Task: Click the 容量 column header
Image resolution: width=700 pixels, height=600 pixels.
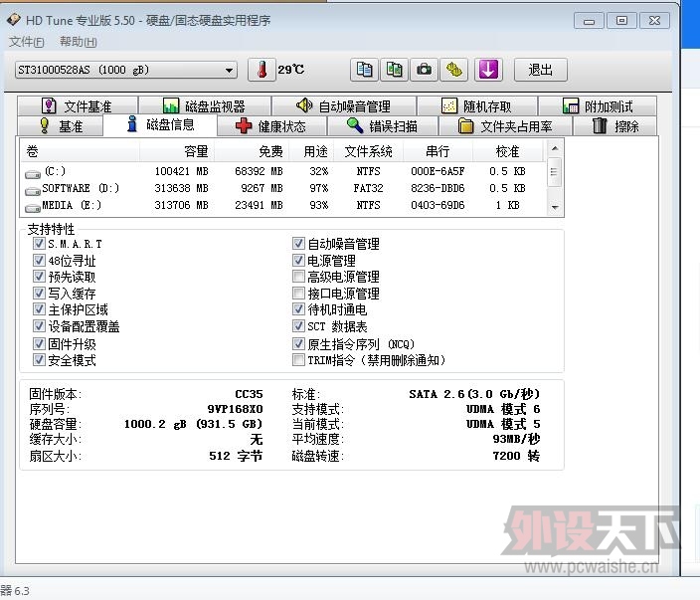Action: pyautogui.click(x=177, y=151)
